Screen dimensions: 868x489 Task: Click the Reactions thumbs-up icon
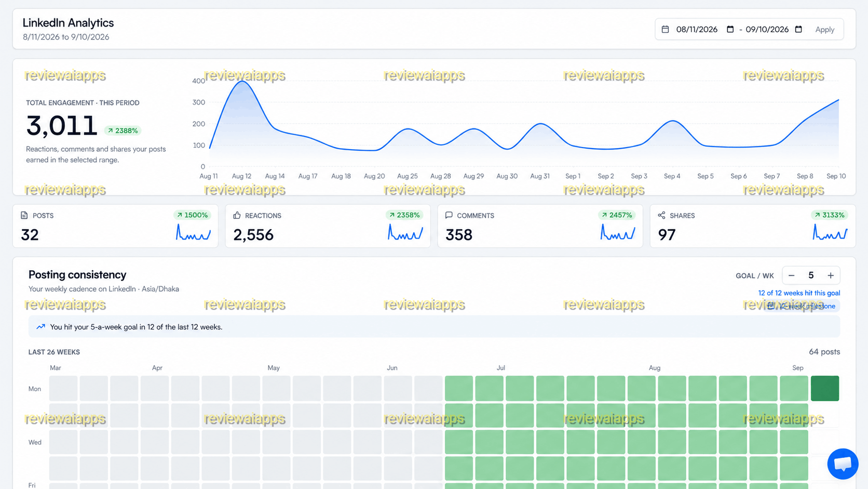(237, 215)
